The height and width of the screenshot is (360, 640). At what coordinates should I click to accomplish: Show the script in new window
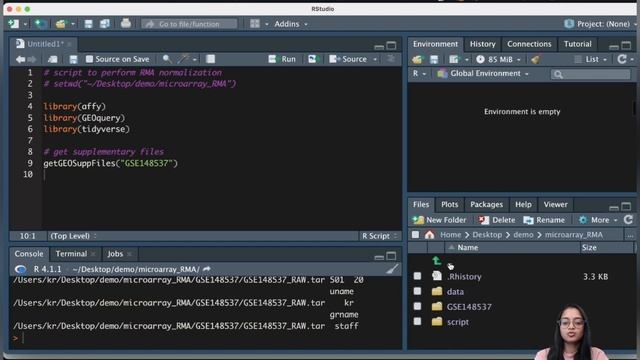coord(52,60)
